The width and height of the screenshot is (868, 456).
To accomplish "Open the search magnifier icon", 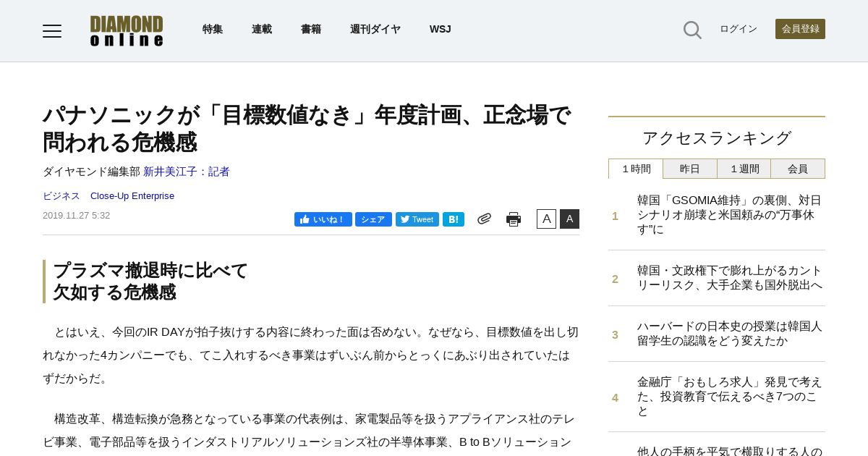I will [x=692, y=30].
